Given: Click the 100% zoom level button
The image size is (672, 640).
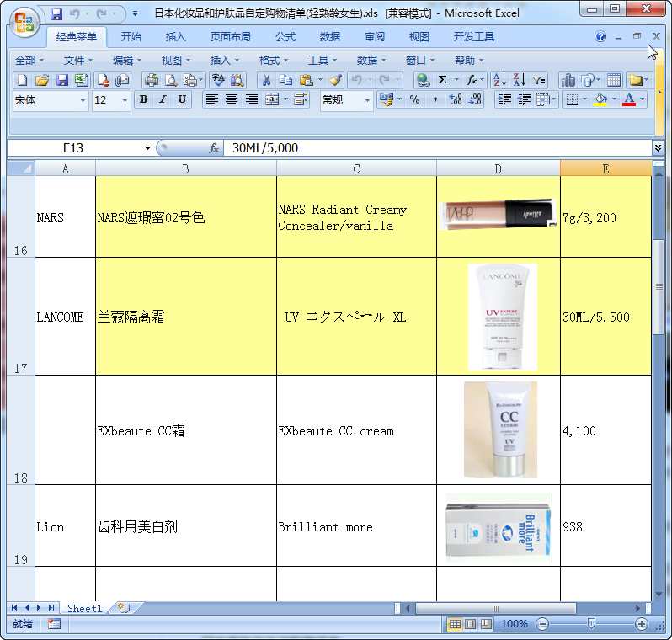Looking at the screenshot, I should tap(515, 624).
